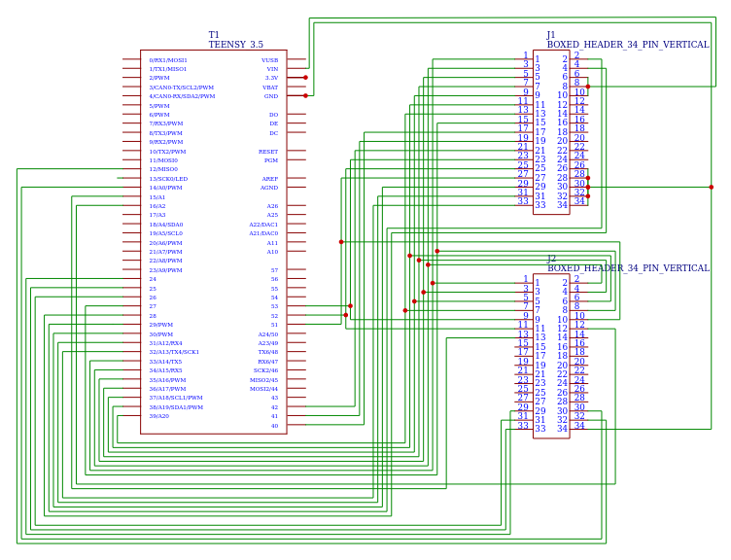Viewport: 731px width, 560px height.
Task: Click the 20/A6/PWM pin label
Action: click(165, 243)
